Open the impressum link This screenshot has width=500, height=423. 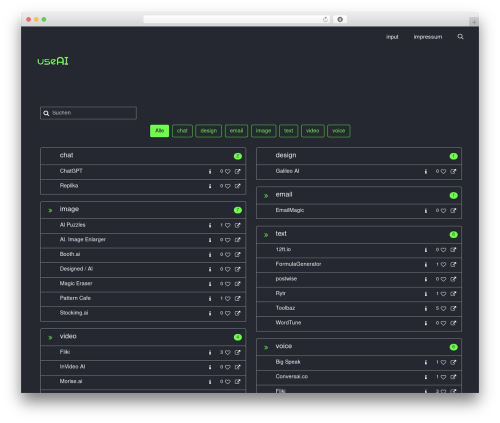click(428, 37)
